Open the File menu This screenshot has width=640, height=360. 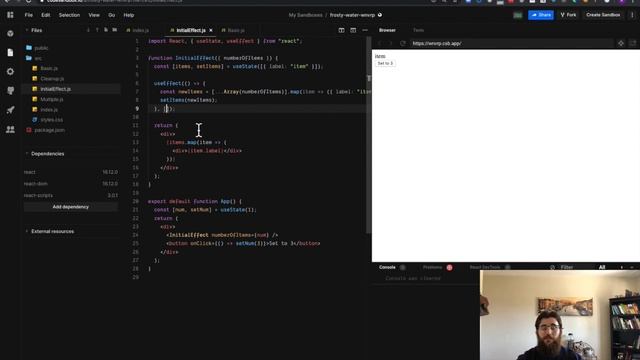click(29, 15)
